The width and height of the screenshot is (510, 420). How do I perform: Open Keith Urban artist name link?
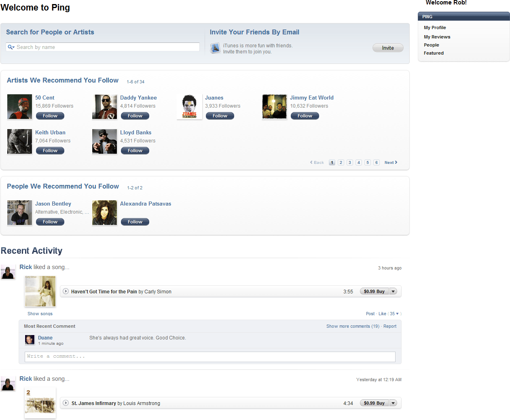tap(50, 132)
